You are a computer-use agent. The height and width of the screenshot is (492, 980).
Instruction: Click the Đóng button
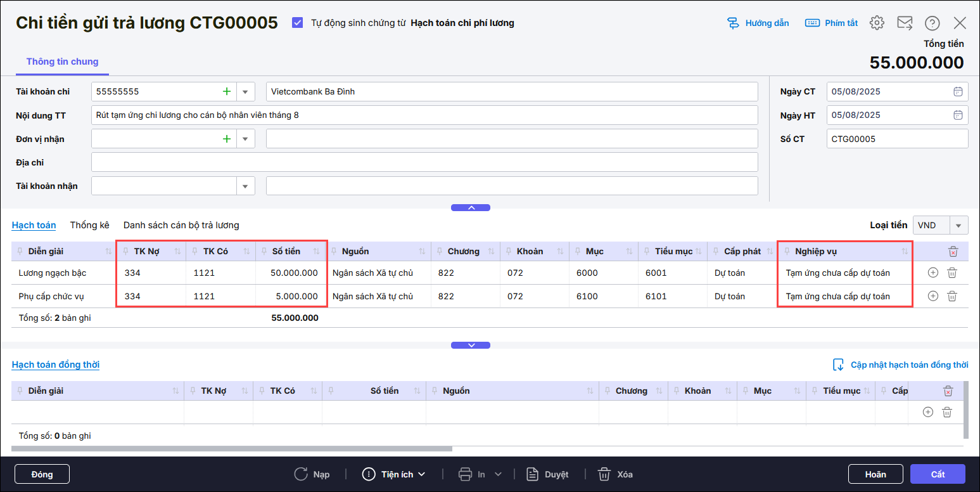click(x=42, y=474)
